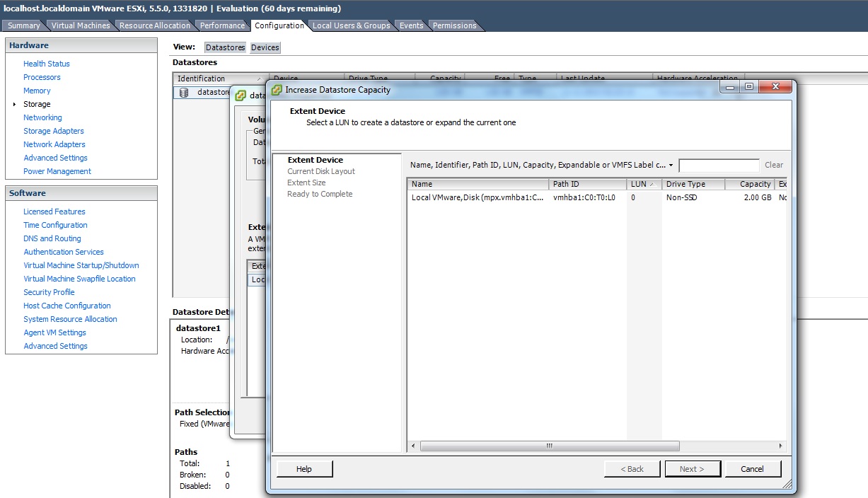Open Memory hardware link
The image size is (868, 498).
(37, 91)
